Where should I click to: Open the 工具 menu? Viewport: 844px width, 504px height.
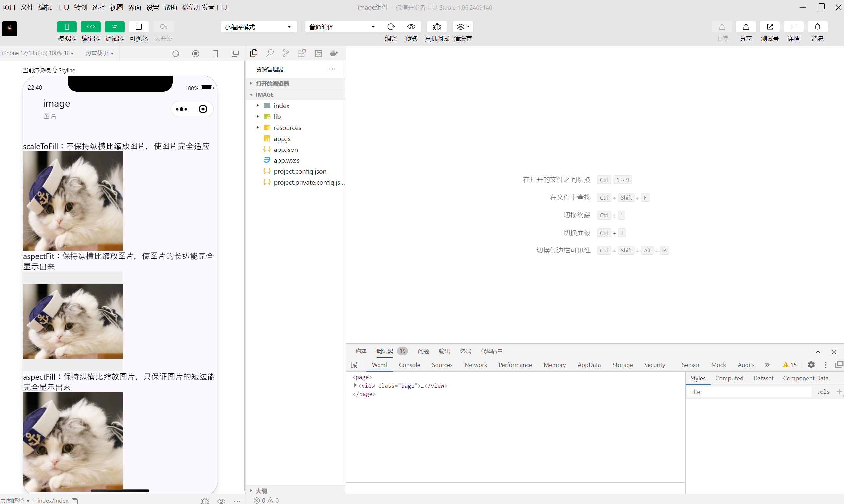(63, 7)
